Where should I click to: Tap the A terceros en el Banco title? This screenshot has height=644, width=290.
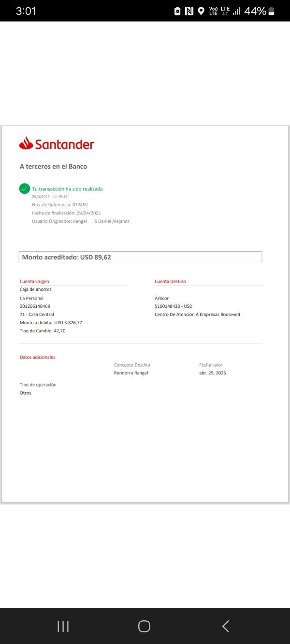pos(53,167)
